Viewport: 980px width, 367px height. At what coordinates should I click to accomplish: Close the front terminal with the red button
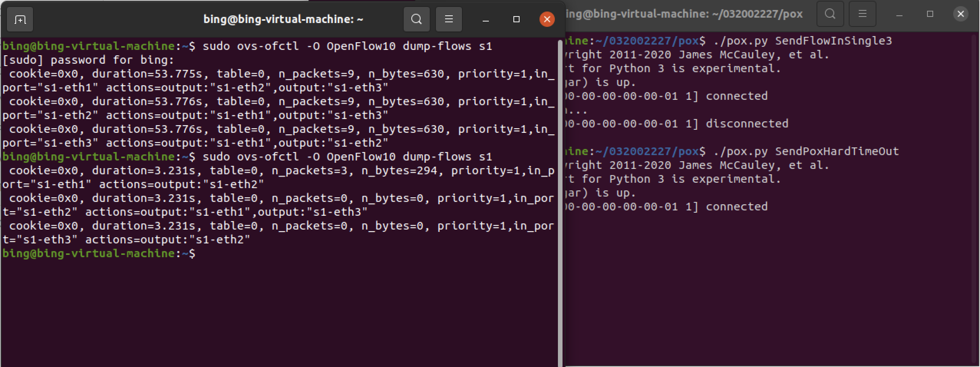(x=547, y=19)
